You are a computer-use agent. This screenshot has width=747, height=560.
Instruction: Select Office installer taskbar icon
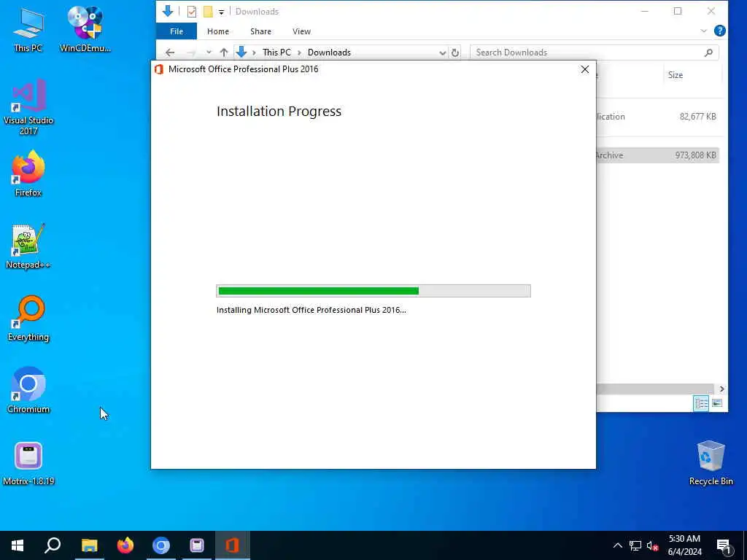(x=233, y=545)
